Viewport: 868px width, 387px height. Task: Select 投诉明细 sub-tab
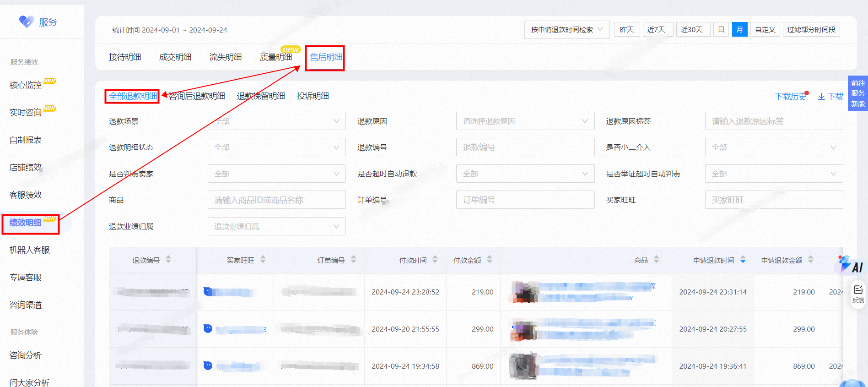tap(313, 96)
